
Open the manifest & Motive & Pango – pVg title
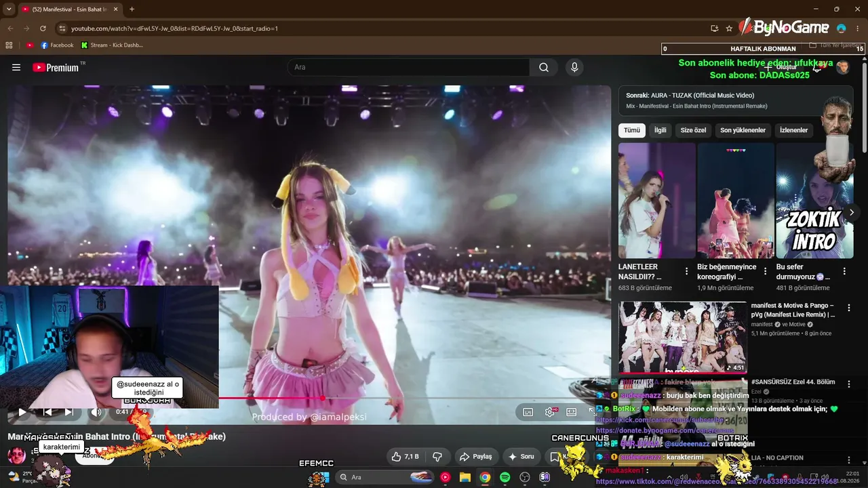click(x=793, y=310)
